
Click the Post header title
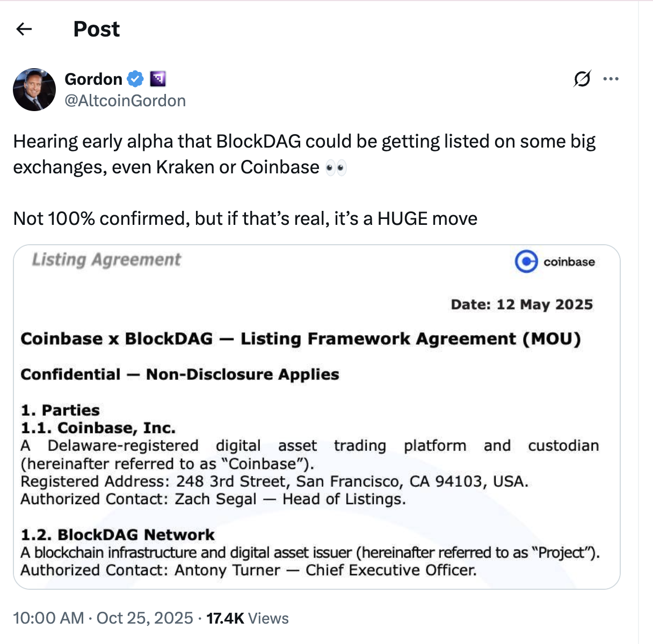coord(96,29)
